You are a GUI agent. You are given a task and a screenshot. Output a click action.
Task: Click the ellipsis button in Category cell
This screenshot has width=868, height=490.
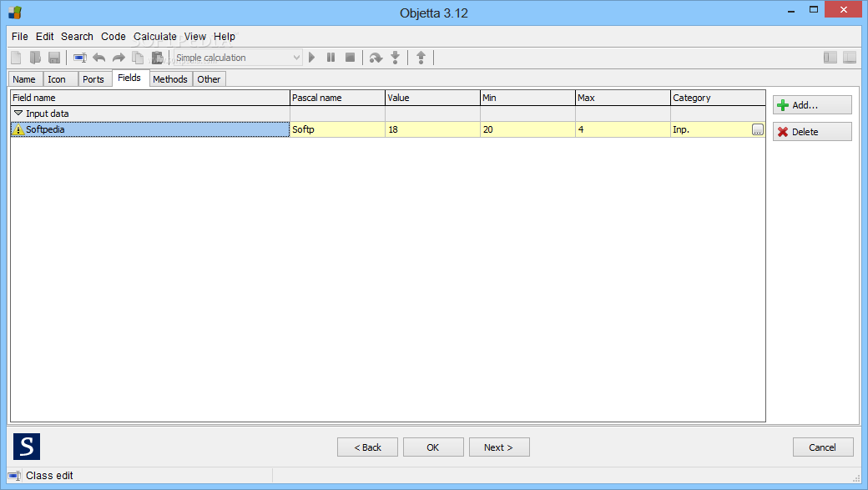(x=758, y=129)
